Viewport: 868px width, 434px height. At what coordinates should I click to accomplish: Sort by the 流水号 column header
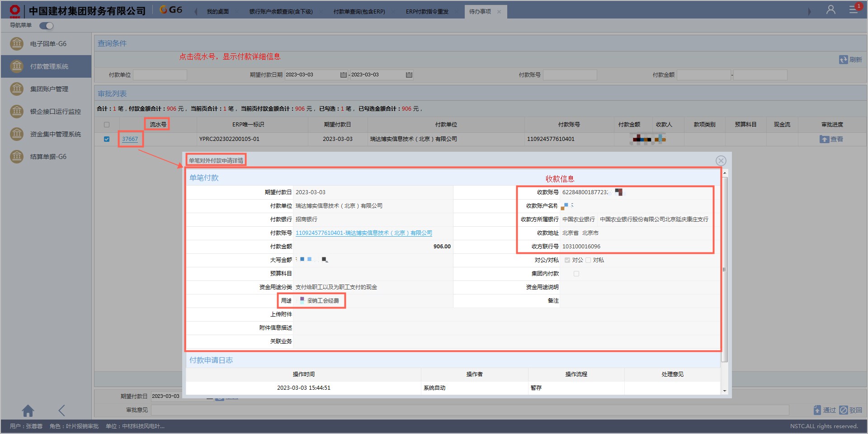pyautogui.click(x=158, y=125)
